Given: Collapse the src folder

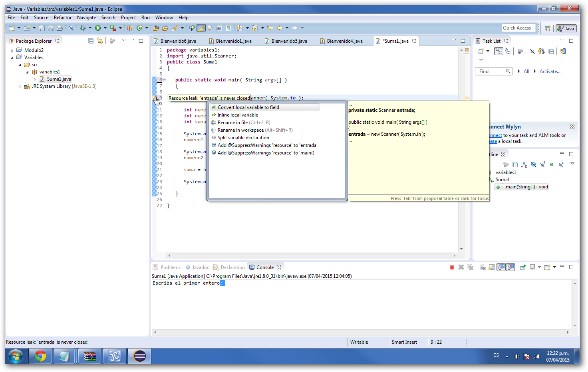Looking at the screenshot, I should (20, 65).
